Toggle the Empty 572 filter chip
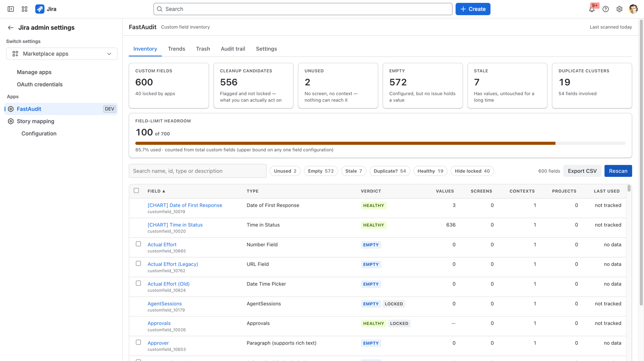This screenshot has height=361, width=644. click(321, 171)
